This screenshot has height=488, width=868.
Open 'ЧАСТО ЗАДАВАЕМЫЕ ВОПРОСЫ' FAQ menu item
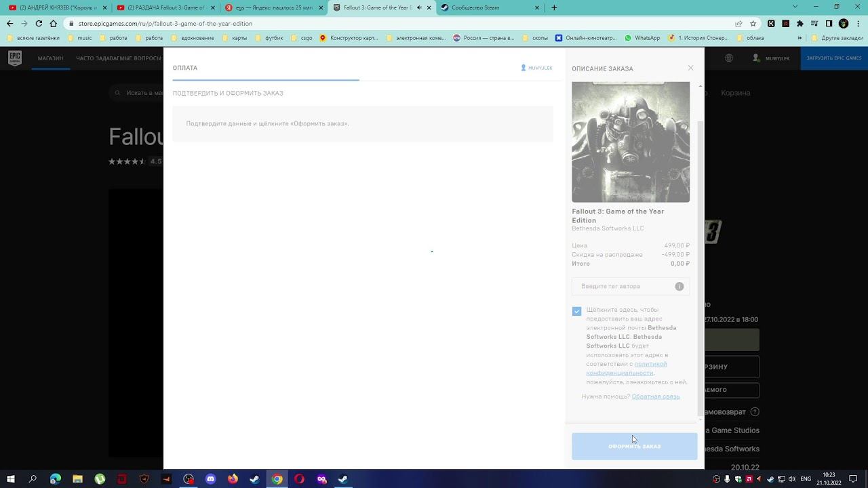[119, 58]
